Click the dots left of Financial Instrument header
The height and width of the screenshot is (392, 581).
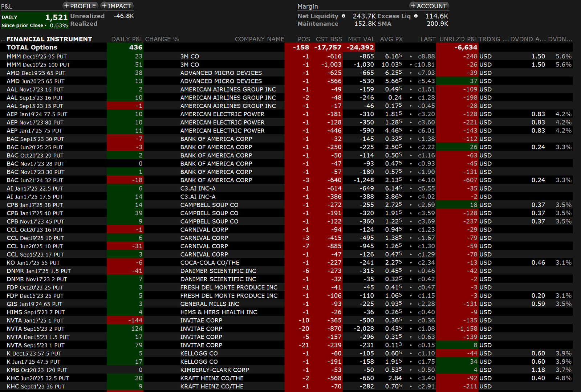coord(3,40)
